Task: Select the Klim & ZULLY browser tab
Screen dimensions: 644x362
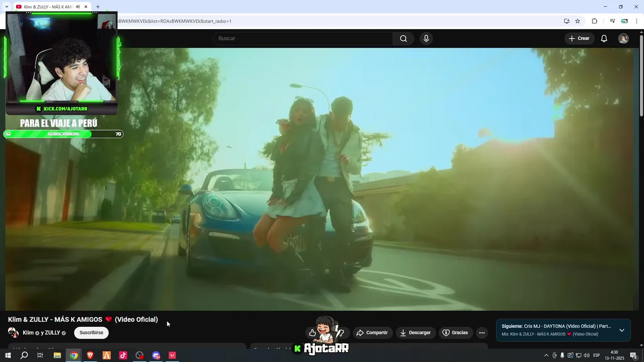Action: (52, 7)
